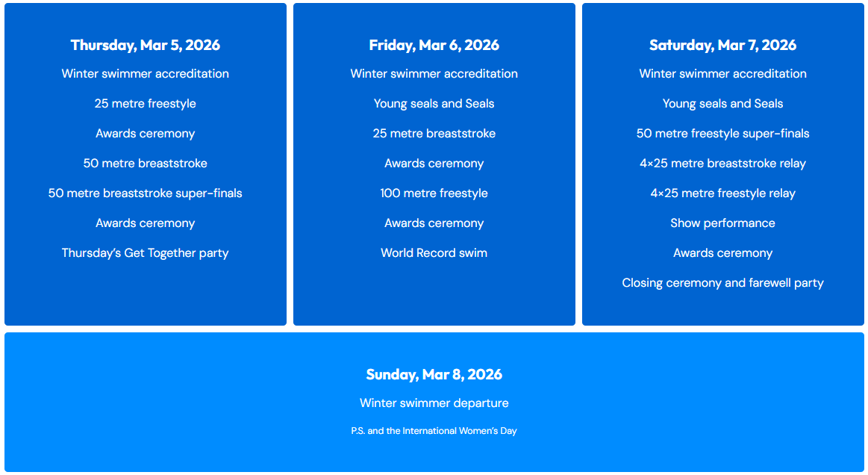Click the International Women's Day note
The image size is (868, 475).
(x=434, y=431)
